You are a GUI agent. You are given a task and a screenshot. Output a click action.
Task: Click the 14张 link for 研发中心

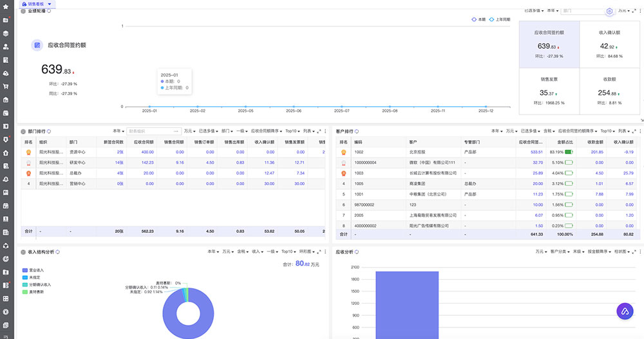119,163
